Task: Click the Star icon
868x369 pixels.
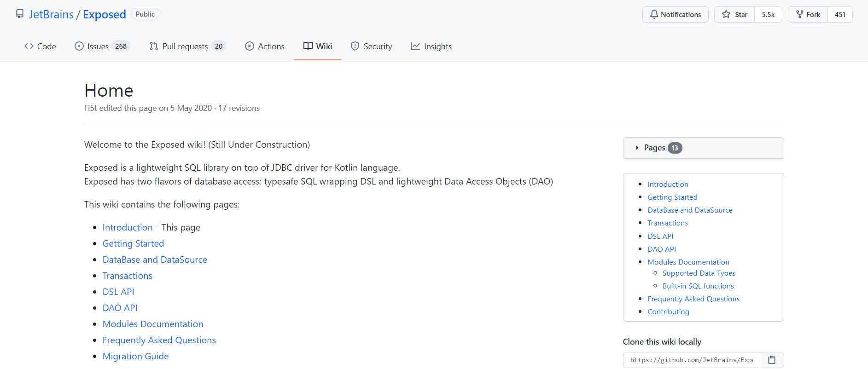Action: click(x=726, y=14)
